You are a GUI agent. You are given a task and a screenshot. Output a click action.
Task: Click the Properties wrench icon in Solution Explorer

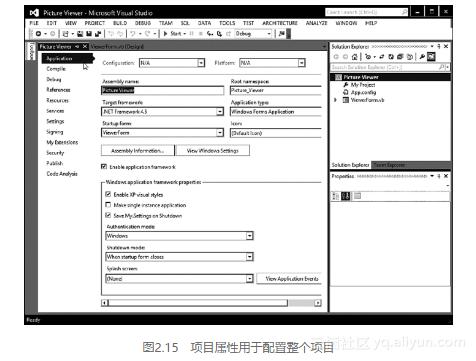[422, 57]
